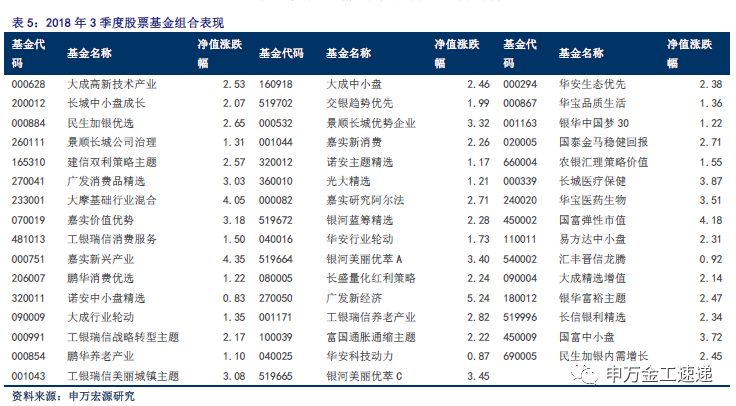Click fund code 165310

click(x=29, y=162)
